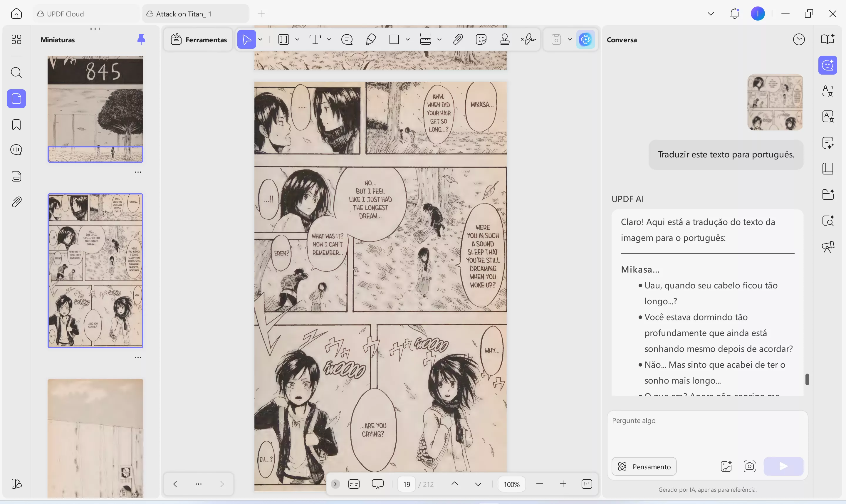This screenshot has width=846, height=504.
Task: Open the Sticker tool
Action: pyautogui.click(x=481, y=39)
